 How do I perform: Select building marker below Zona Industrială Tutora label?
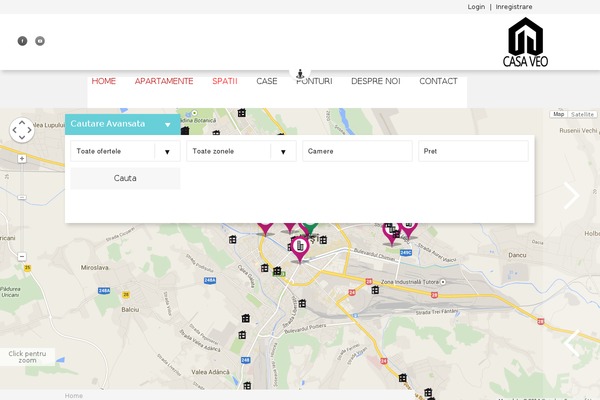point(375,290)
